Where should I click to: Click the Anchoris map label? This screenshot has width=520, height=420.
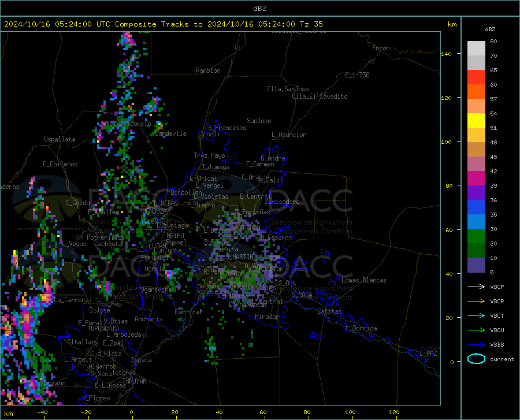pos(148,319)
